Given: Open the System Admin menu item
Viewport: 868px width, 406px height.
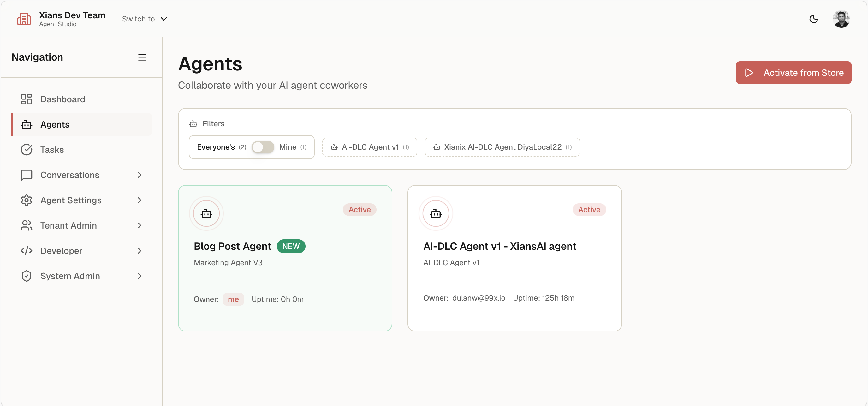Looking at the screenshot, I should tap(82, 276).
